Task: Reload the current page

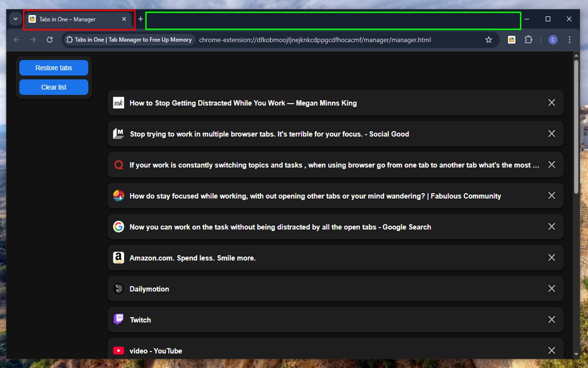Action: pyautogui.click(x=50, y=40)
